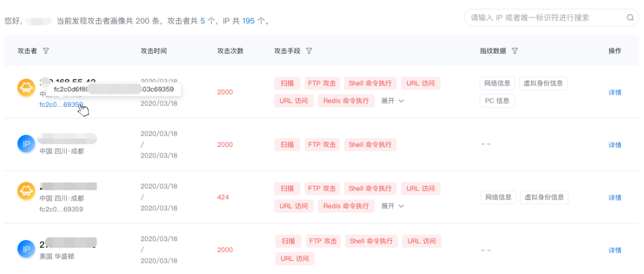
Task: Click orange hacker avatar in first row
Action: [x=26, y=88]
